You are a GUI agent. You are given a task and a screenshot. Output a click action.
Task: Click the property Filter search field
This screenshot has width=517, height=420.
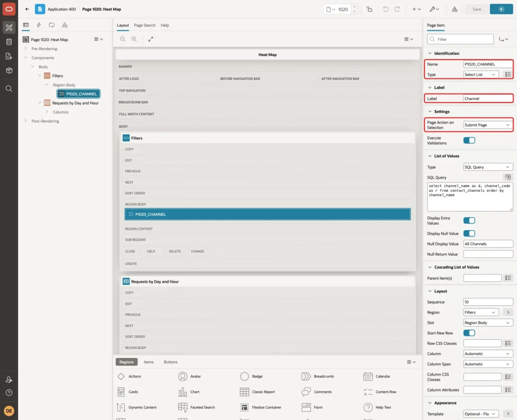pos(460,39)
